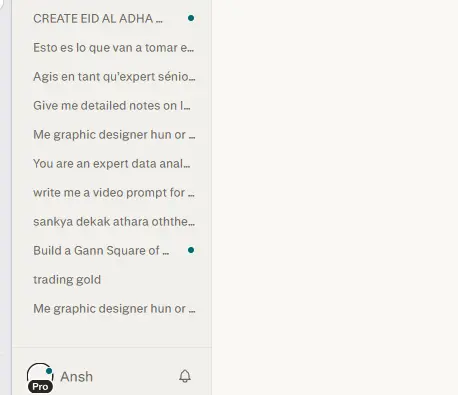Viewport: 458px width, 395px height.
Task: Click unread dot beside 'CREATE EID AL ADHA'
Action: coord(191,18)
